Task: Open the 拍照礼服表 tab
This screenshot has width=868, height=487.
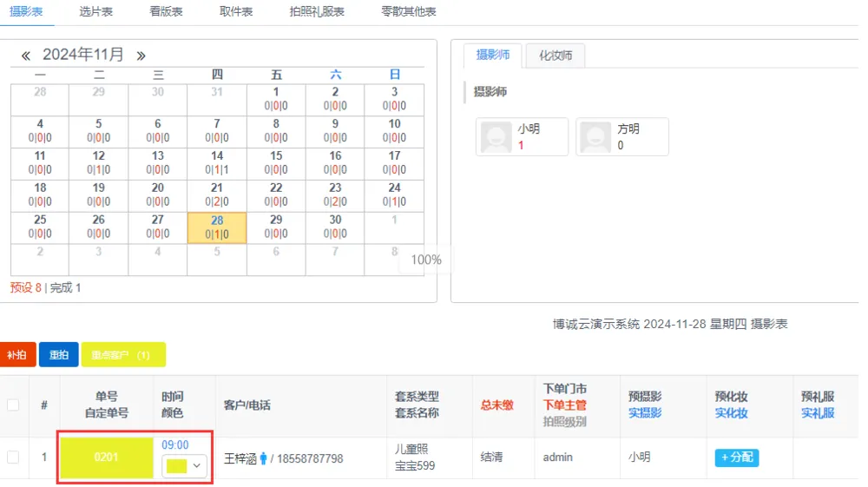Action: [317, 12]
